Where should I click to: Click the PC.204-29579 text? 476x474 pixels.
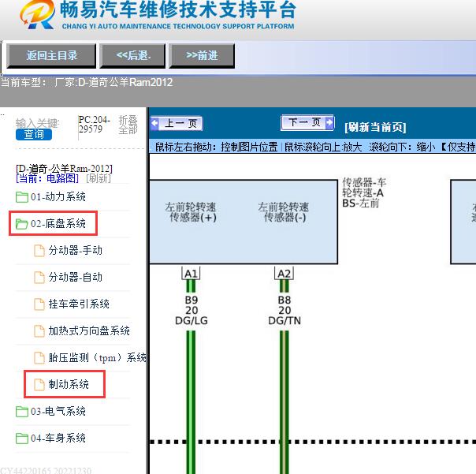pos(94,125)
